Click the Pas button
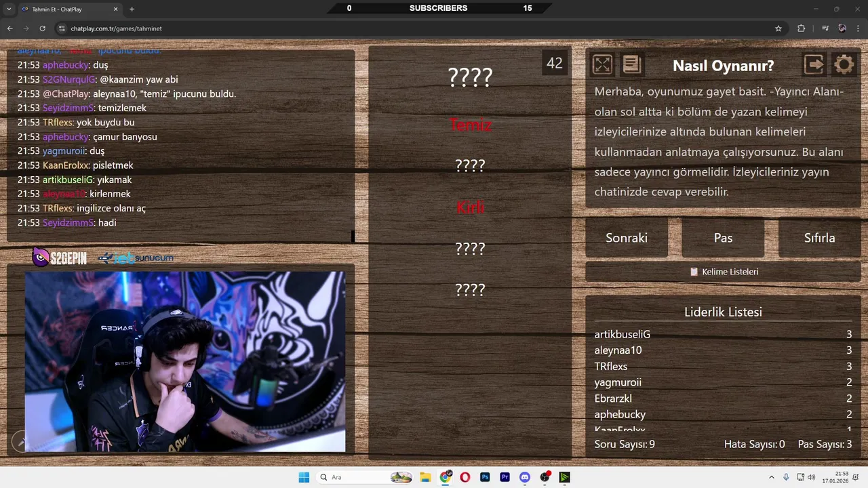The width and height of the screenshot is (868, 488). tap(723, 238)
